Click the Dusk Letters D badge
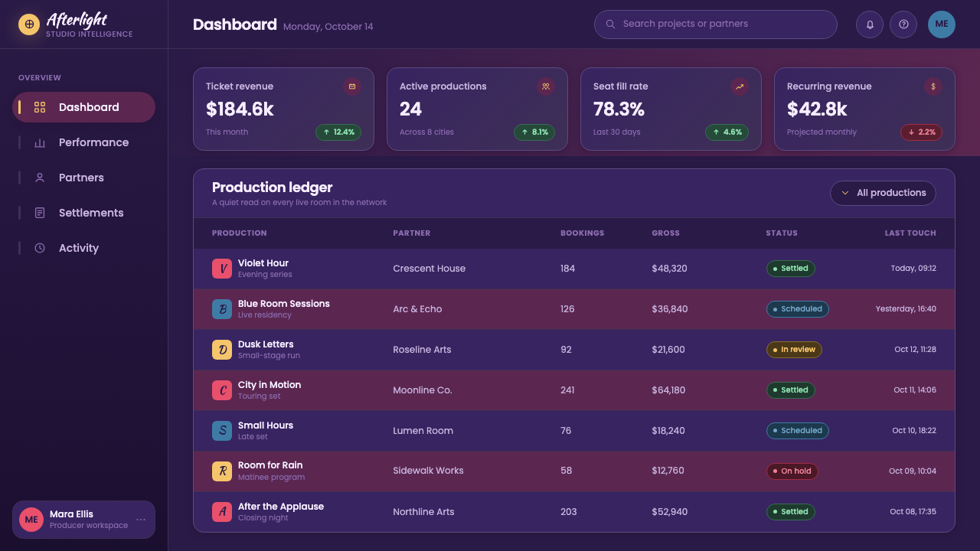The width and height of the screenshot is (980, 551). pos(222,350)
